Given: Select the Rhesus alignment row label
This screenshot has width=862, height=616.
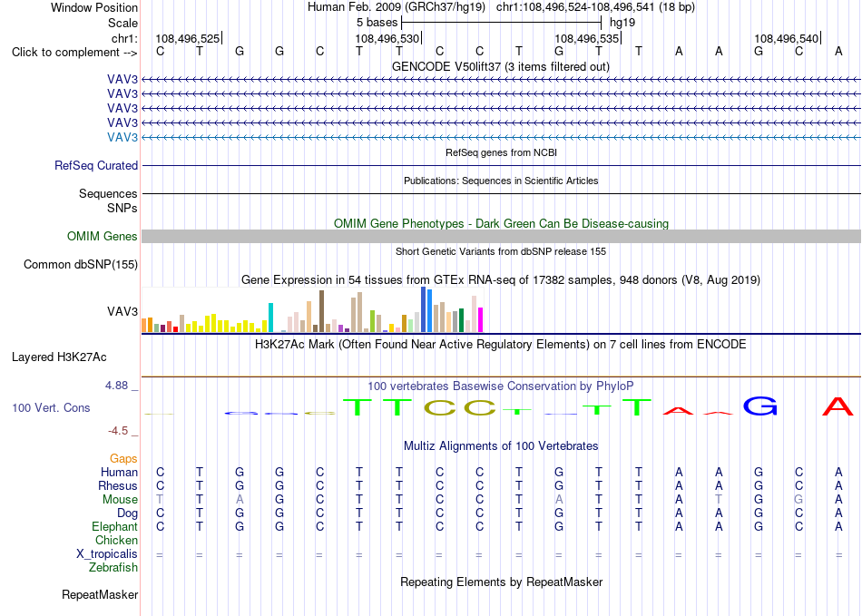Looking at the screenshot, I should tap(118, 485).
